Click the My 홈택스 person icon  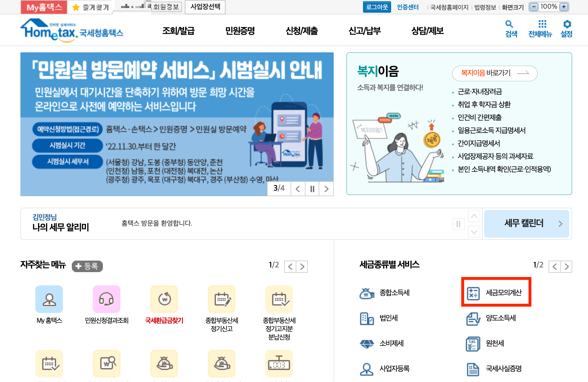49,299
